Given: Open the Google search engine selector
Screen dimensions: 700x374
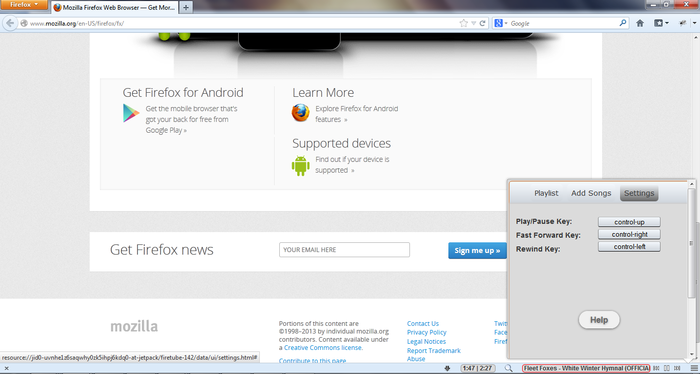Looking at the screenshot, I should tap(501, 23).
